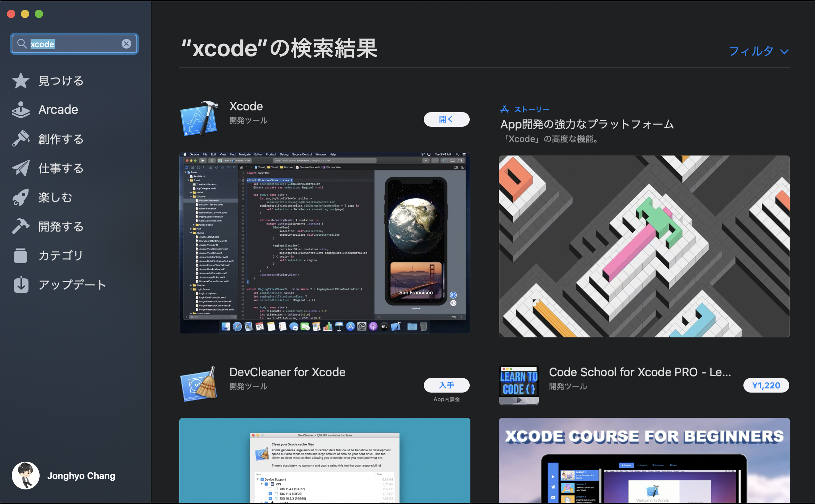Click the App内課金 label
The image size is (815, 504).
click(446, 400)
